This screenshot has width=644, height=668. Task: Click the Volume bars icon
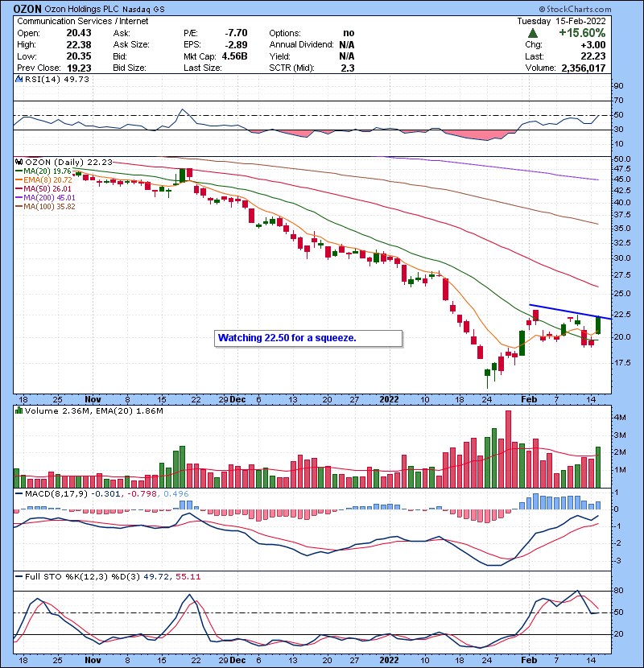click(19, 410)
